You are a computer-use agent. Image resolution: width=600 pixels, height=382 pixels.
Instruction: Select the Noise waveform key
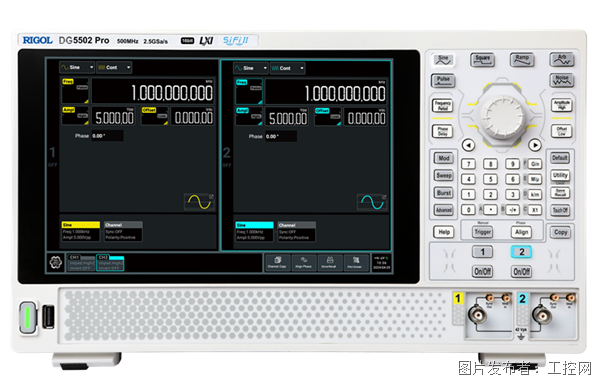point(562,80)
